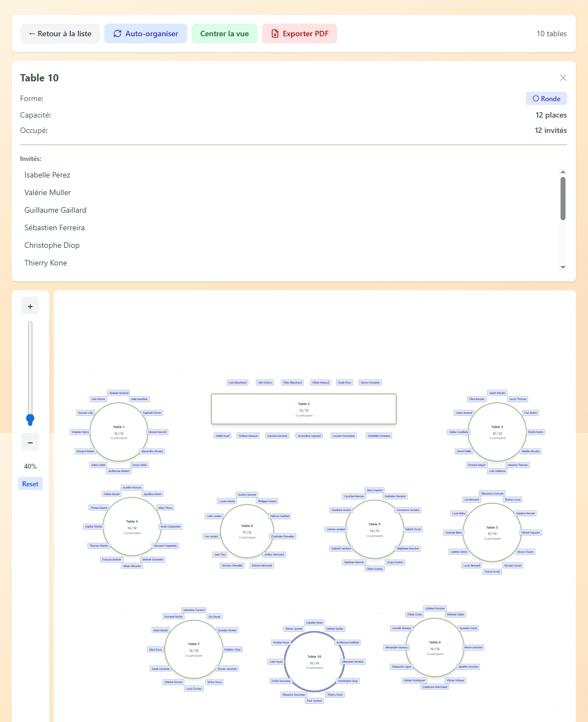The height and width of the screenshot is (722, 588).
Task: Select the round Table 5
Action: (x=492, y=532)
